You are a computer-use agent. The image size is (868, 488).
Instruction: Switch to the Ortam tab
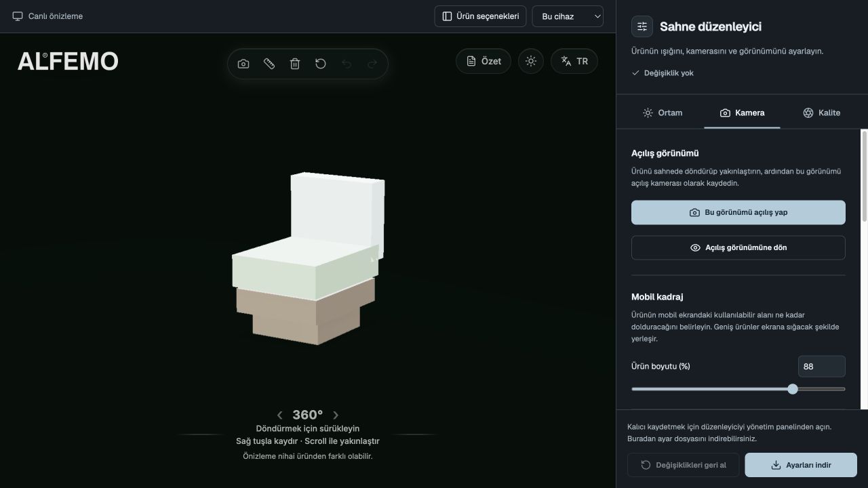(663, 113)
